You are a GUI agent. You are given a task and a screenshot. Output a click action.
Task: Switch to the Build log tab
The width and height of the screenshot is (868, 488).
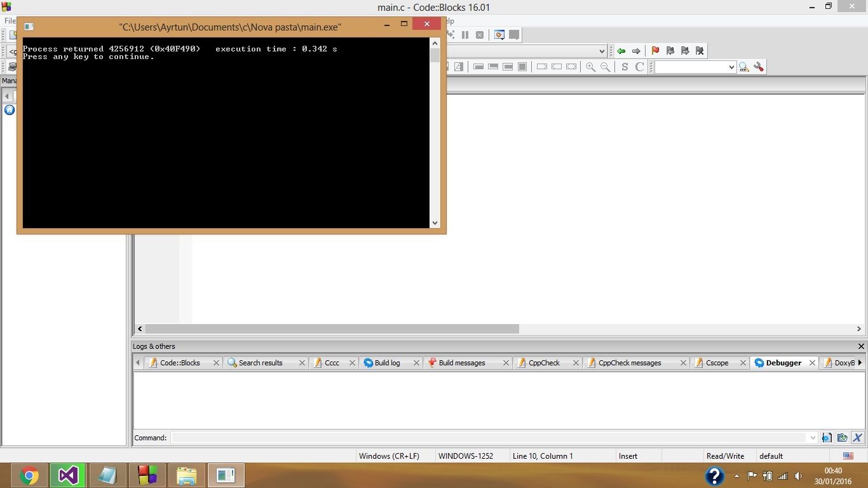tap(387, 363)
